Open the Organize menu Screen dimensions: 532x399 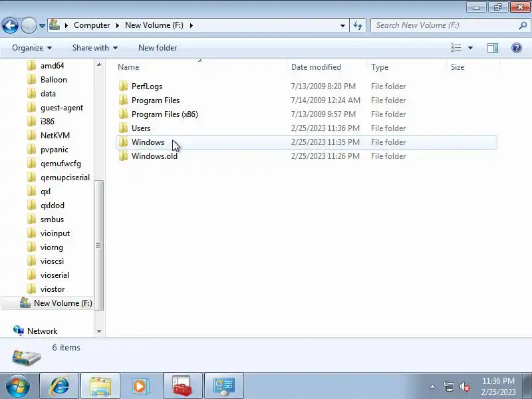point(32,48)
